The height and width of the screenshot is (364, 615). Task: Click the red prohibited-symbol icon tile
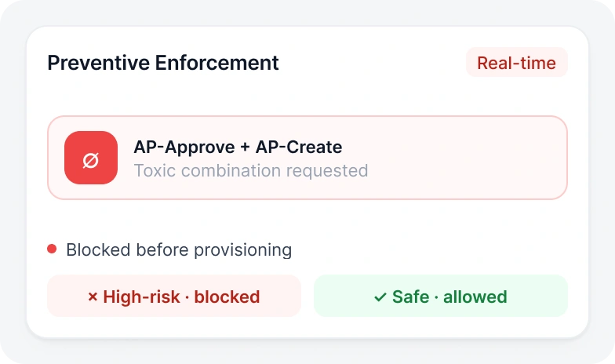point(91,158)
